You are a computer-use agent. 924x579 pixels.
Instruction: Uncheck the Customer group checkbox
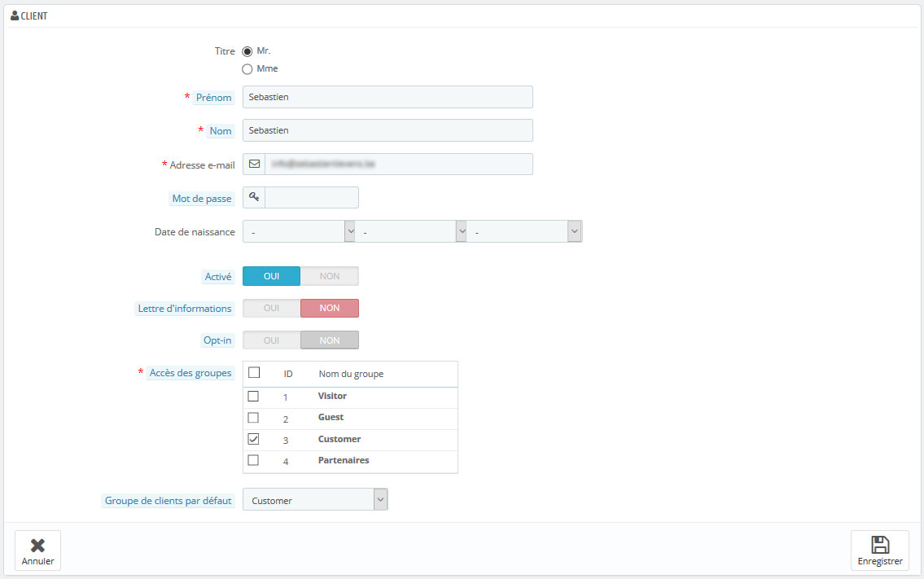click(x=253, y=439)
